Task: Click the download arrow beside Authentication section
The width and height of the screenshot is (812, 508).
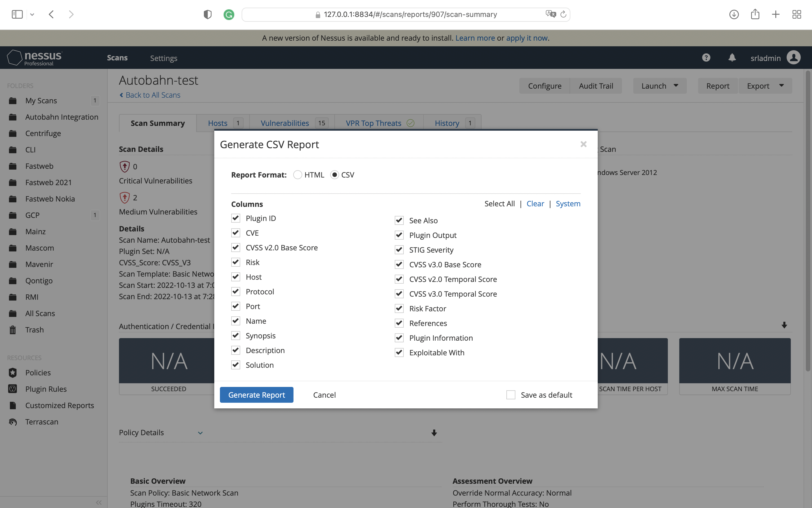Action: pyautogui.click(x=784, y=325)
